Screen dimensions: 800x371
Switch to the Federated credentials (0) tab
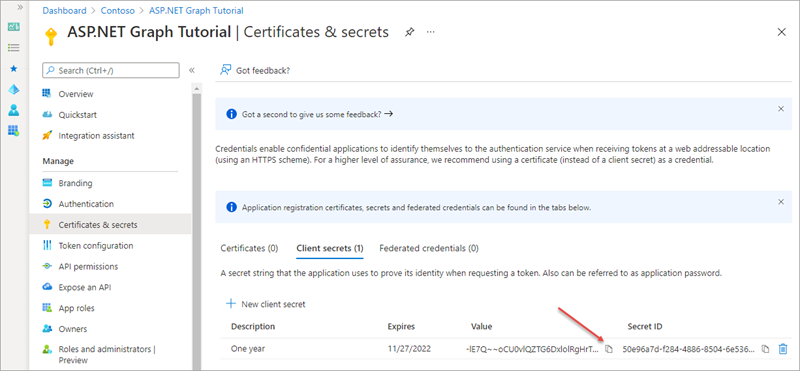(x=429, y=249)
